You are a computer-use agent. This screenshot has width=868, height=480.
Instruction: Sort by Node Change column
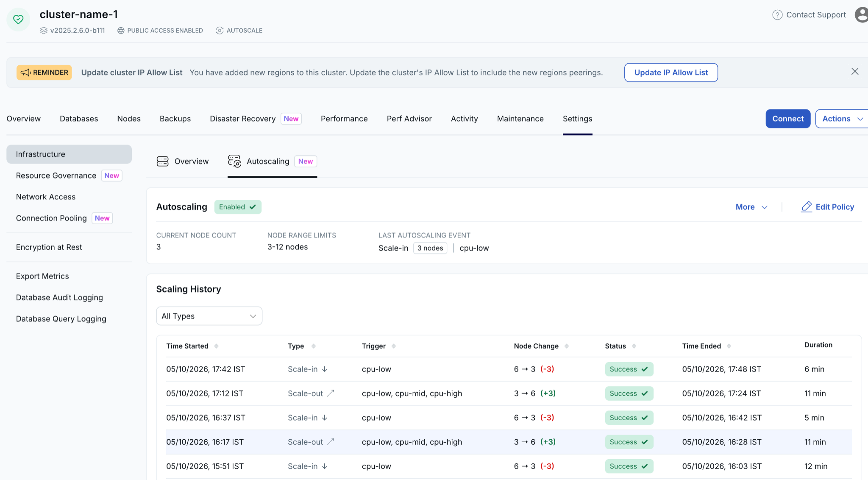(567, 346)
